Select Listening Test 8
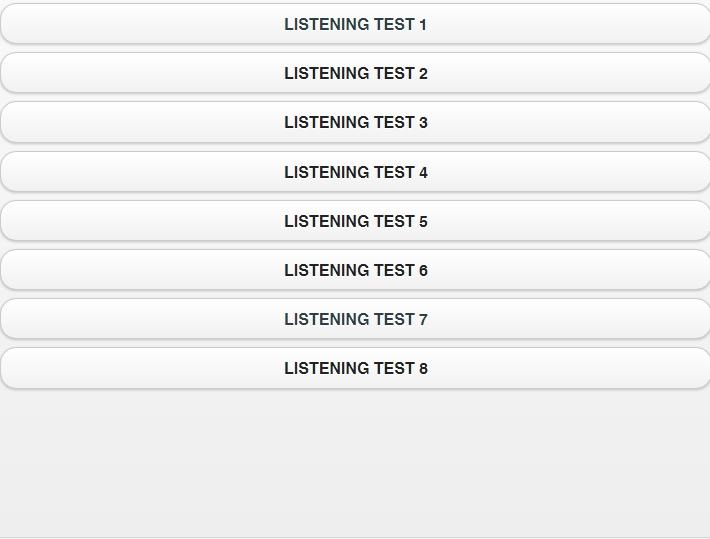Screen dimensions: 710x539 (355, 368)
